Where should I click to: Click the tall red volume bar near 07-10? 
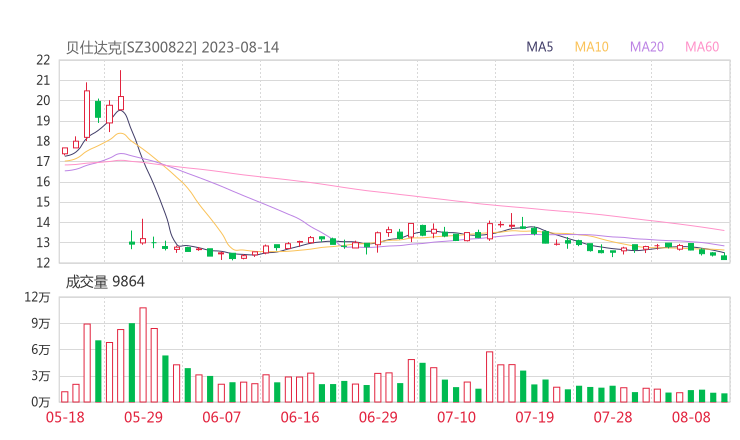489,377
